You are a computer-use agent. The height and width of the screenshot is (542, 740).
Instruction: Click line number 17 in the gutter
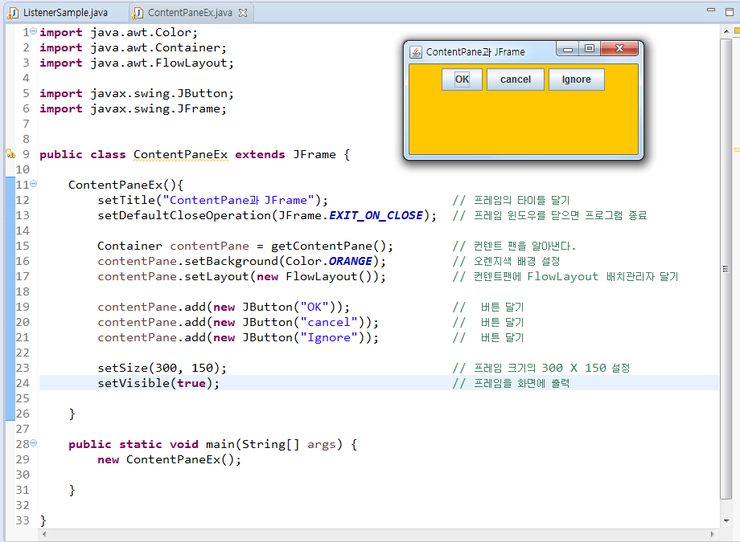tap(22, 276)
